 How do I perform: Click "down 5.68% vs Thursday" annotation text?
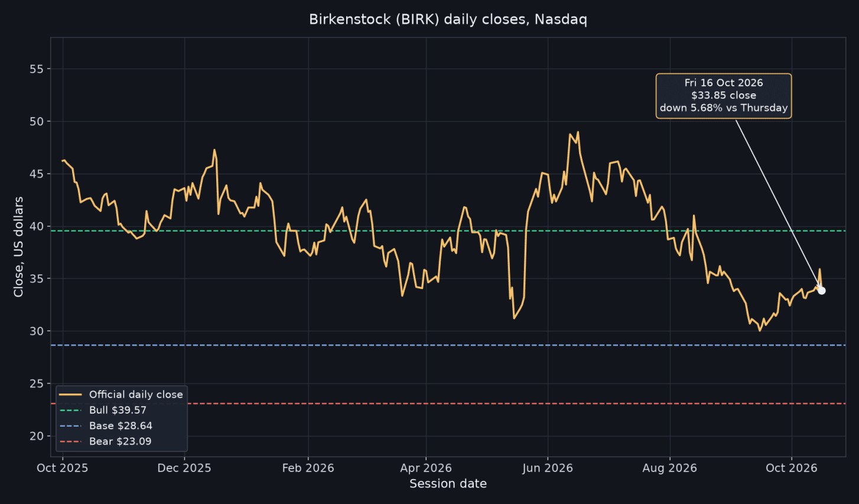[x=724, y=108]
